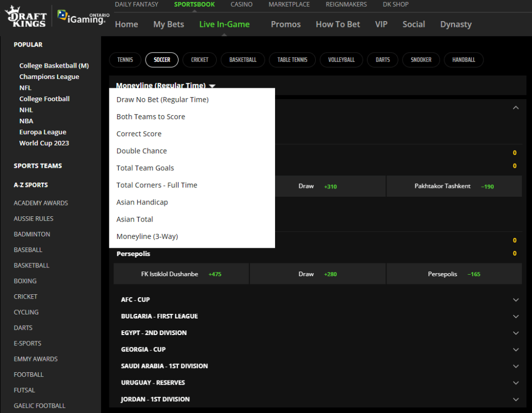
Task: Go to My Bets page
Action: point(168,24)
